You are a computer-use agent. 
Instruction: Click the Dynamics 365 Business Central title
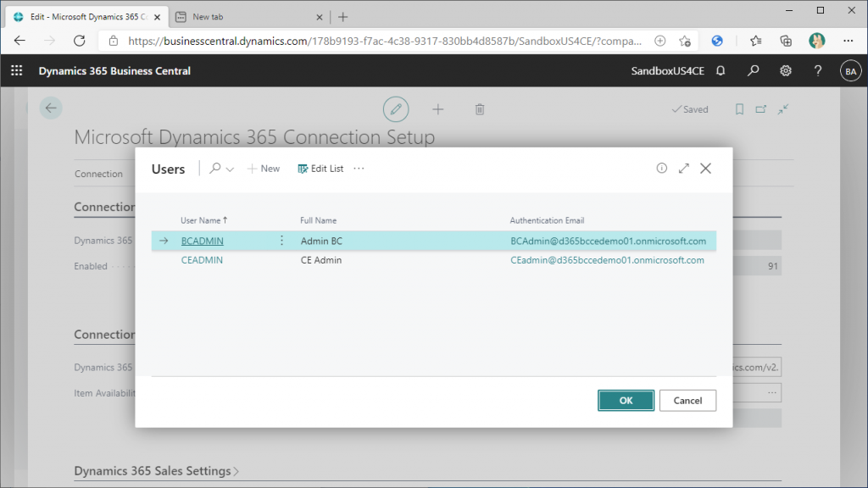pyautogui.click(x=114, y=71)
